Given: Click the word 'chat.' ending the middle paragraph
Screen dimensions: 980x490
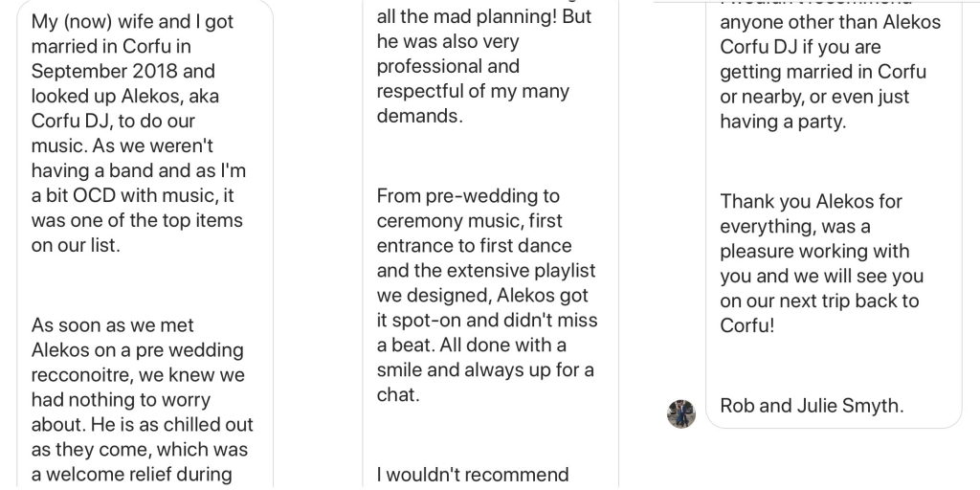Looking at the screenshot, I should (x=397, y=395).
